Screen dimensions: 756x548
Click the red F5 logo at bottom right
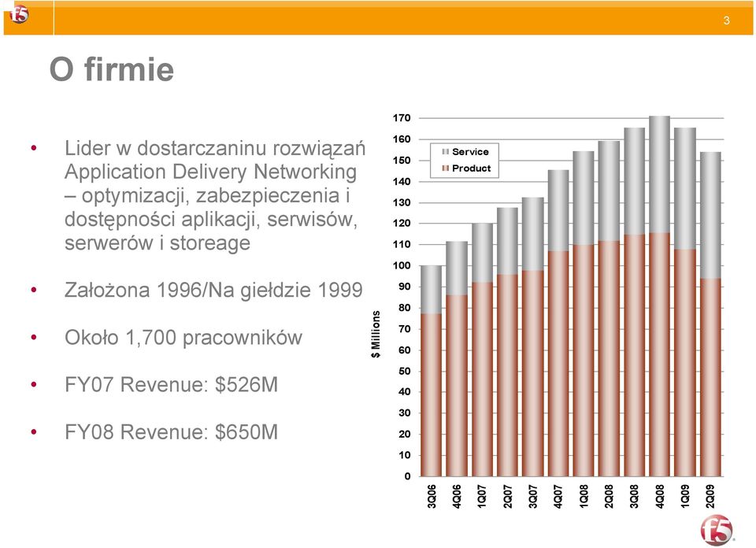[x=717, y=530]
